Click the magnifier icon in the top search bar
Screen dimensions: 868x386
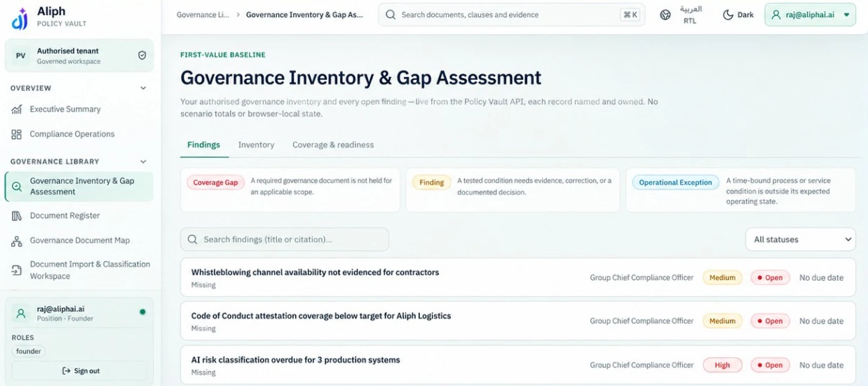(x=391, y=15)
